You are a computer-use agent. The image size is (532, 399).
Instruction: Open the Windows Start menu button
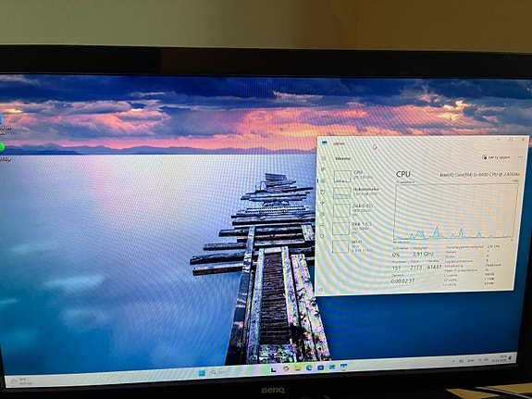click(202, 373)
